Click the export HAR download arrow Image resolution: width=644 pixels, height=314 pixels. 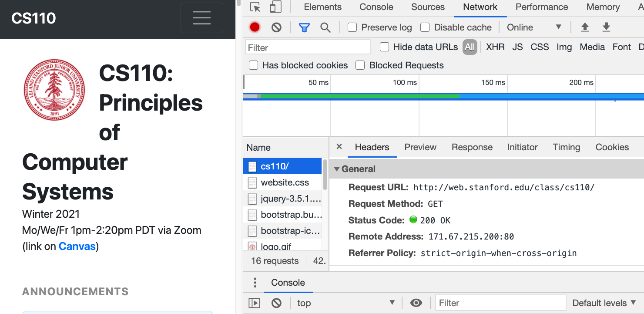point(606,27)
